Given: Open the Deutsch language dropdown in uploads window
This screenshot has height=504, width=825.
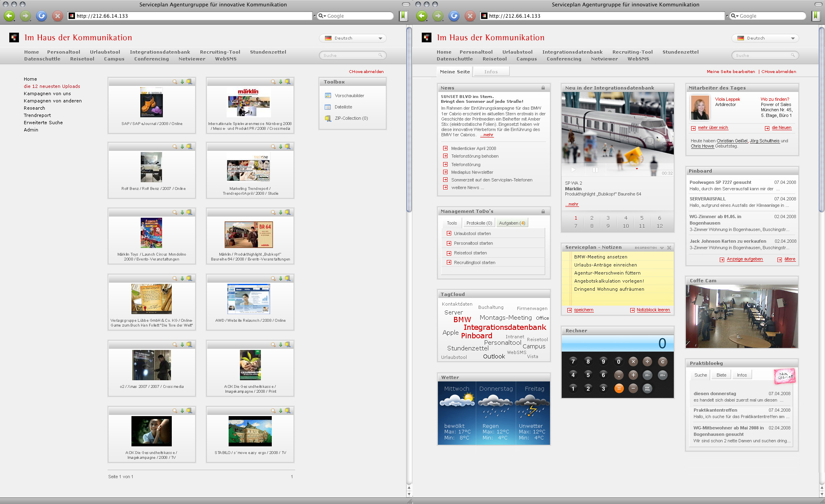Looking at the screenshot, I should pyautogui.click(x=353, y=38).
